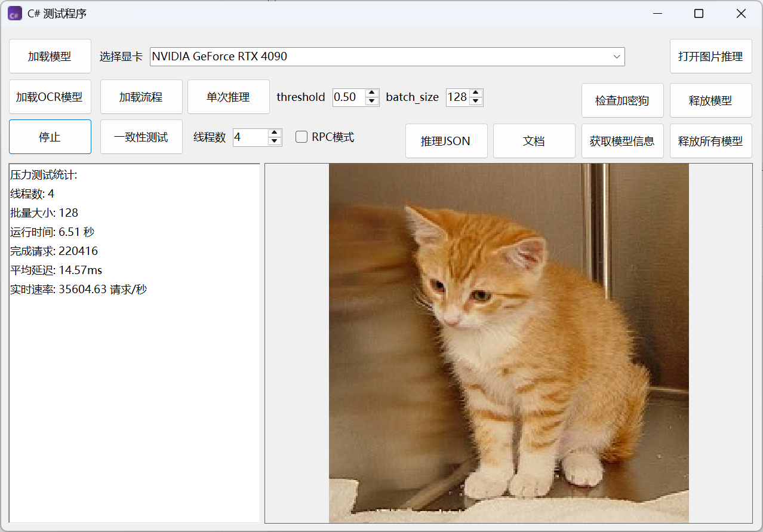
Task: Enable the RPC模式 checkbox
Action: [x=301, y=137]
